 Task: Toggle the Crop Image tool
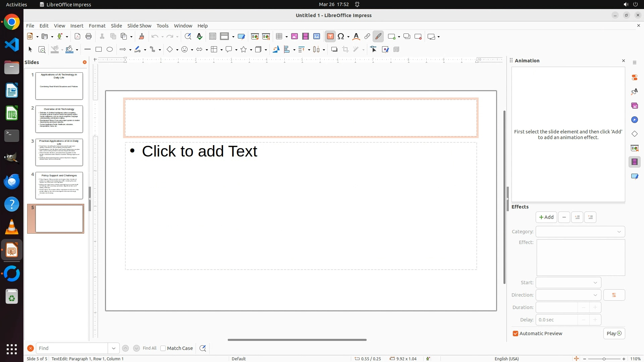coord(345,50)
